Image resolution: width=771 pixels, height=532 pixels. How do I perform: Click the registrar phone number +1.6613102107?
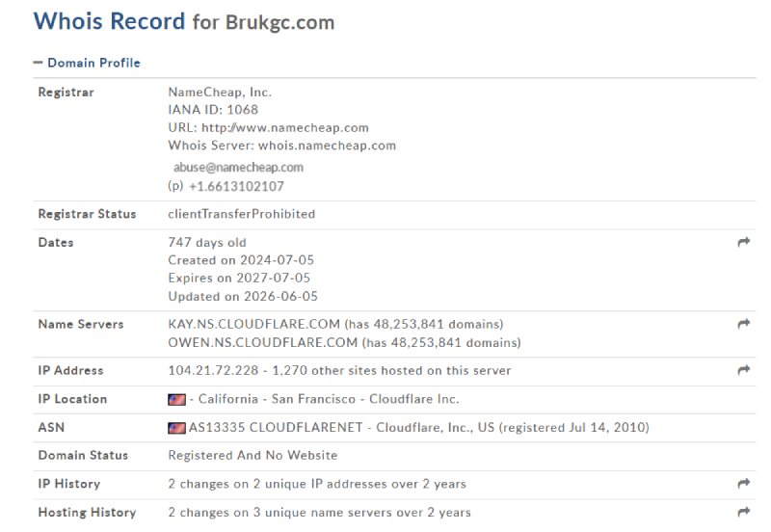[236, 186]
